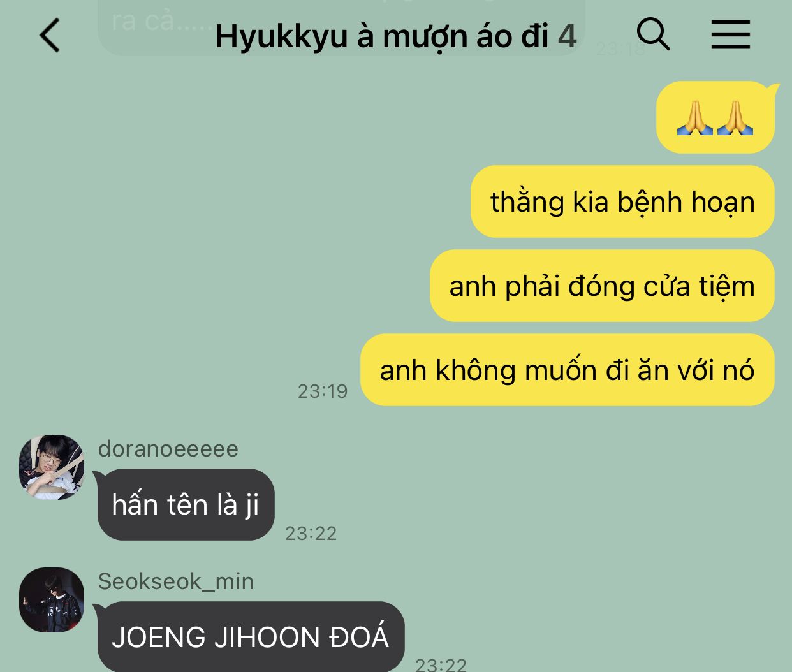792x672 pixels.
Task: Tap doranoeeeee's profile avatar
Action: coord(52,467)
